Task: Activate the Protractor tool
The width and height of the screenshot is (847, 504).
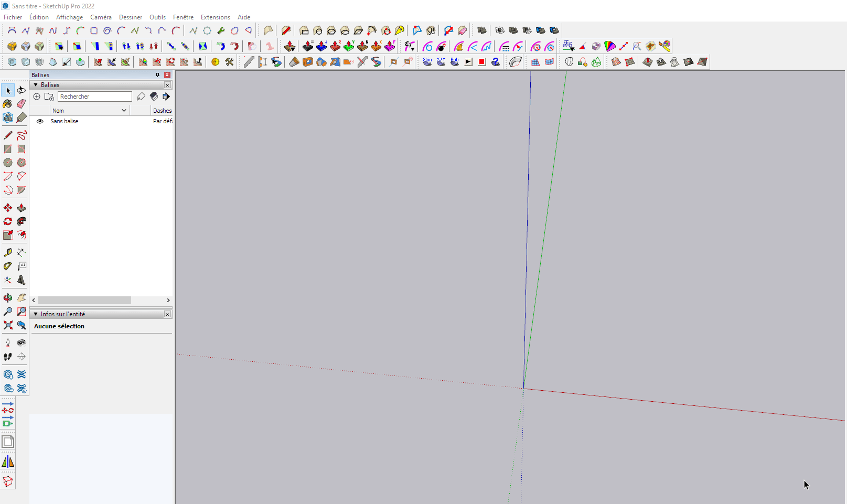Action: 8,266
